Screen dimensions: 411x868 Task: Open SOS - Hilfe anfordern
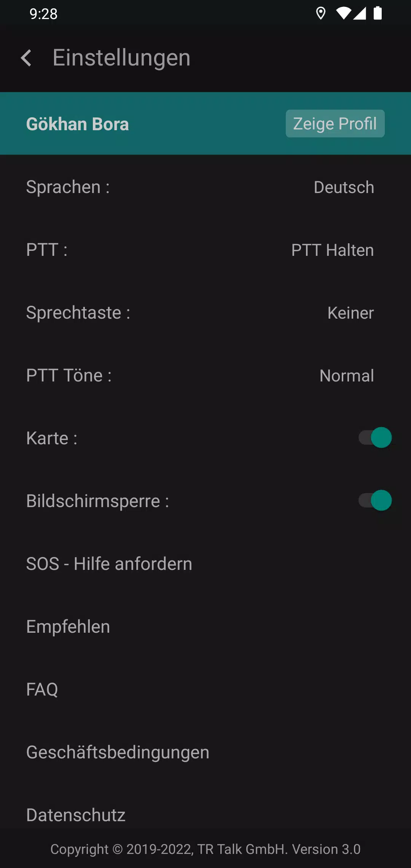point(205,564)
